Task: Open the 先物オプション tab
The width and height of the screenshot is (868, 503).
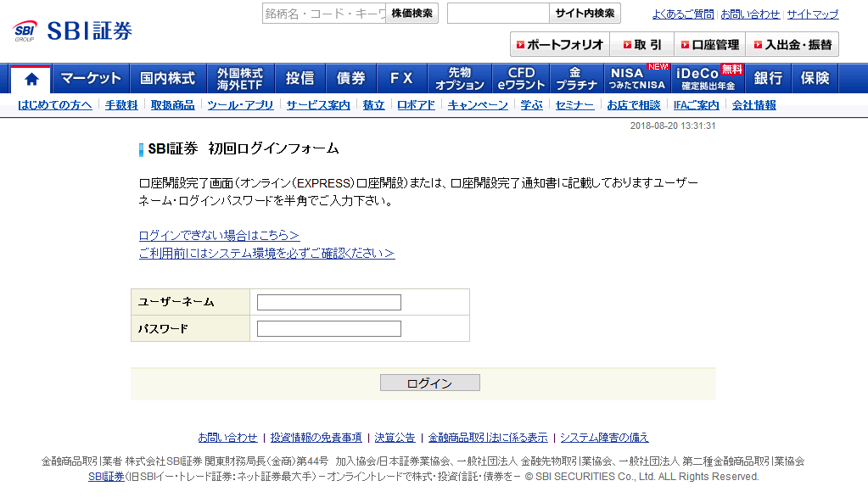Action: point(460,79)
